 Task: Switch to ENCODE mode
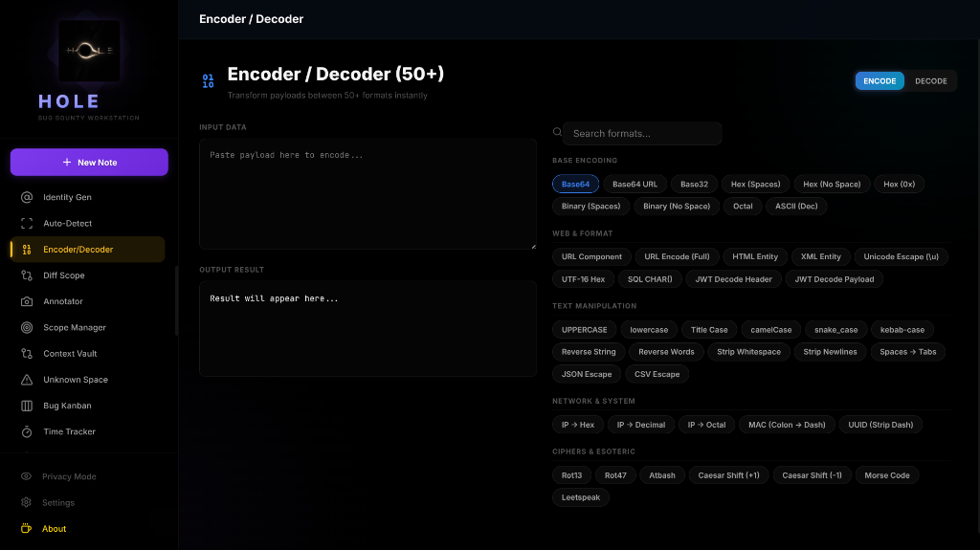880,81
